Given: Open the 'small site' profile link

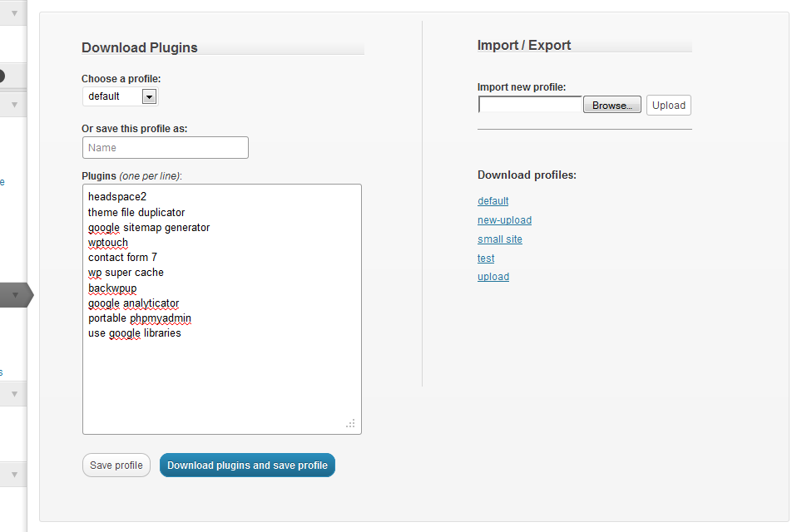Looking at the screenshot, I should click(x=500, y=239).
